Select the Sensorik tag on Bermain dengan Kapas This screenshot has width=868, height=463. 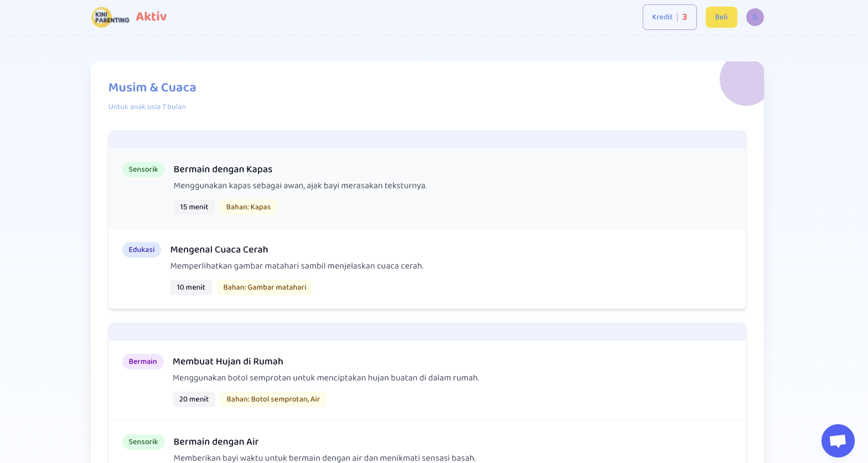click(x=143, y=169)
